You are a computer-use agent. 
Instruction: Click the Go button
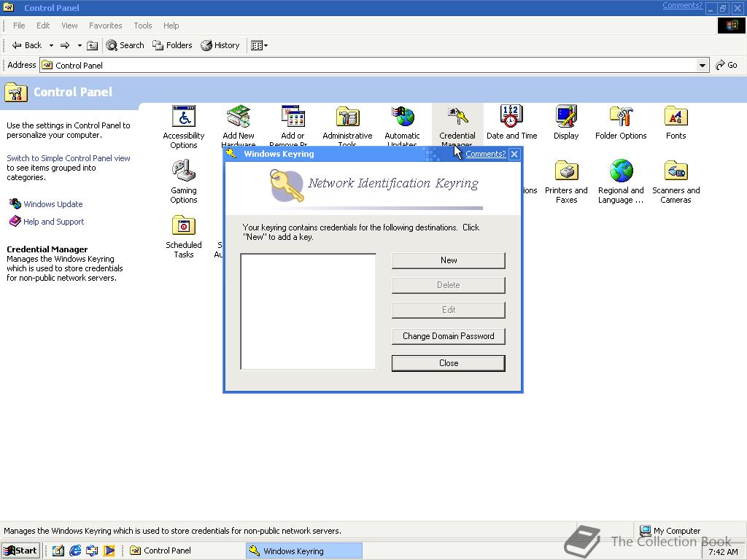point(727,65)
